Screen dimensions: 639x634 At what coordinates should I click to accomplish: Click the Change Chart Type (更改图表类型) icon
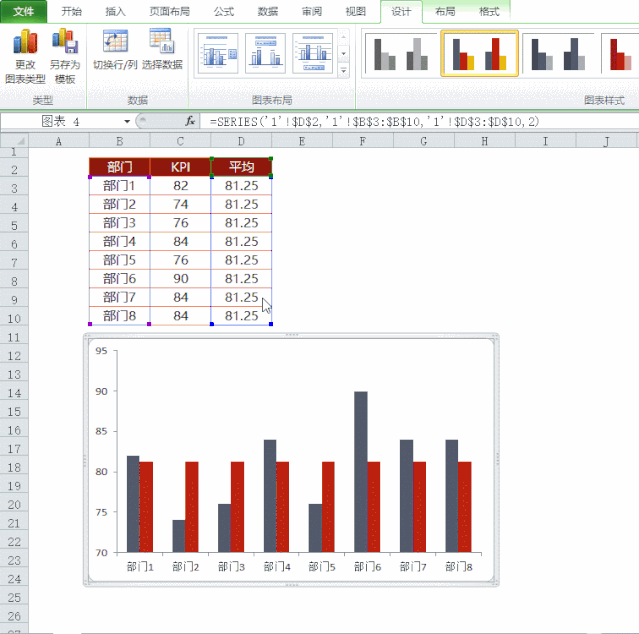[x=25, y=56]
